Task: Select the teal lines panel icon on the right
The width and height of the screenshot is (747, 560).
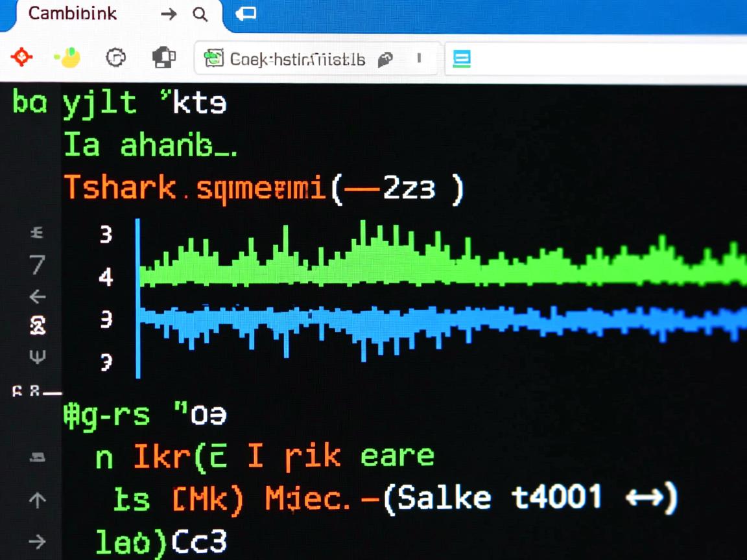Action: (x=461, y=59)
